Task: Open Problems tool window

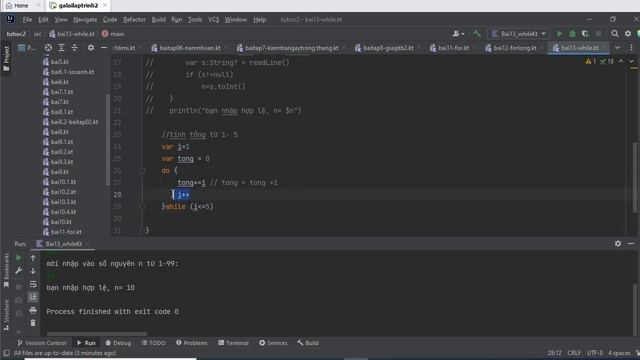Action: tap(192, 343)
